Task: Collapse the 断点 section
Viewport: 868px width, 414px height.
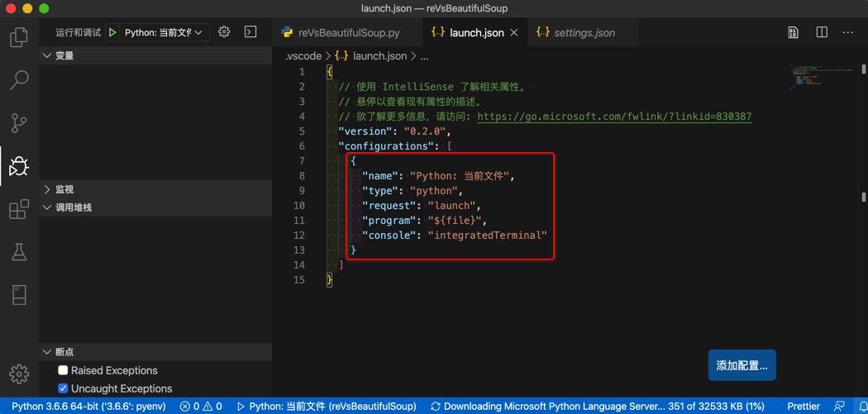Action: coord(155,352)
